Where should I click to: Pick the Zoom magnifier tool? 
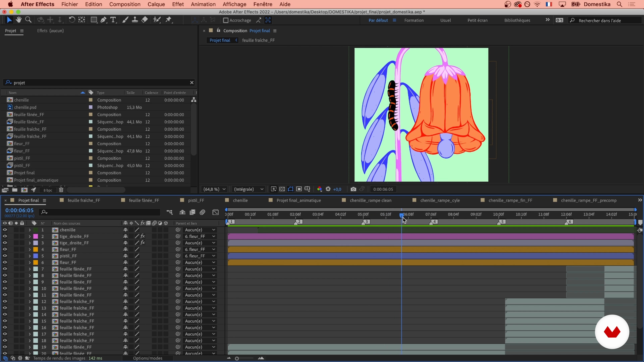pyautogui.click(x=28, y=20)
